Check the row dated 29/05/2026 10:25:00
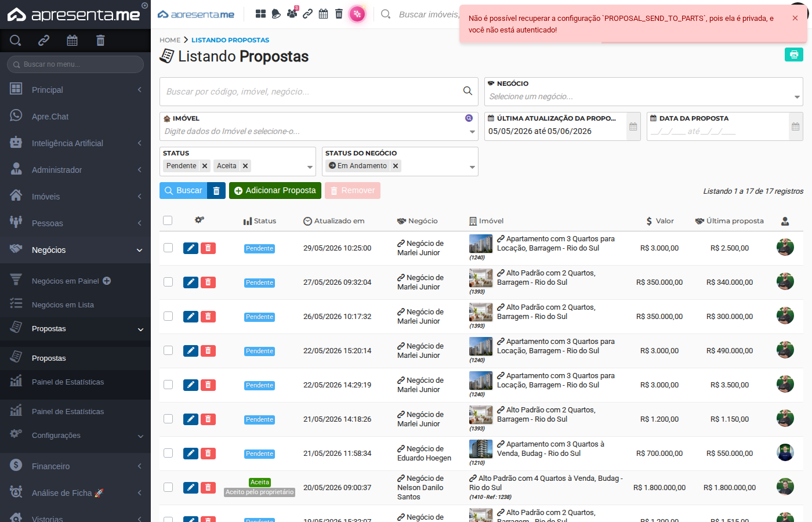The height and width of the screenshot is (522, 812). 168,248
